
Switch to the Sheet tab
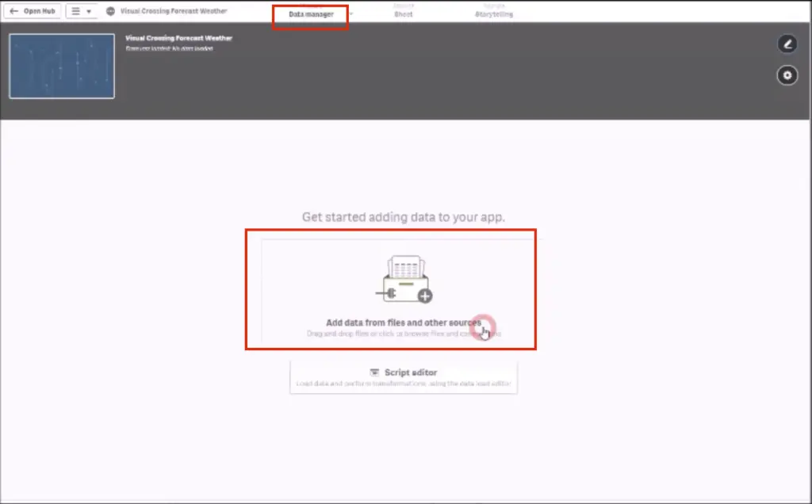click(404, 13)
